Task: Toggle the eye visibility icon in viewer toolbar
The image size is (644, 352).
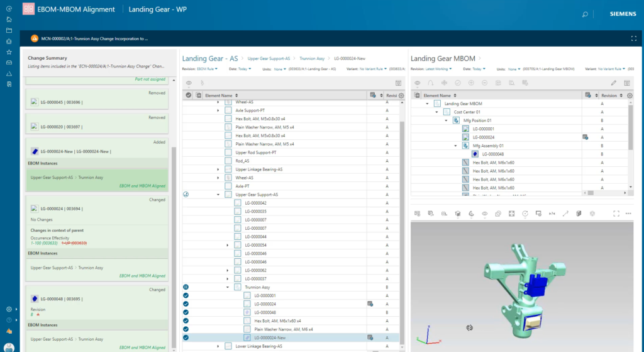Action: (x=485, y=213)
